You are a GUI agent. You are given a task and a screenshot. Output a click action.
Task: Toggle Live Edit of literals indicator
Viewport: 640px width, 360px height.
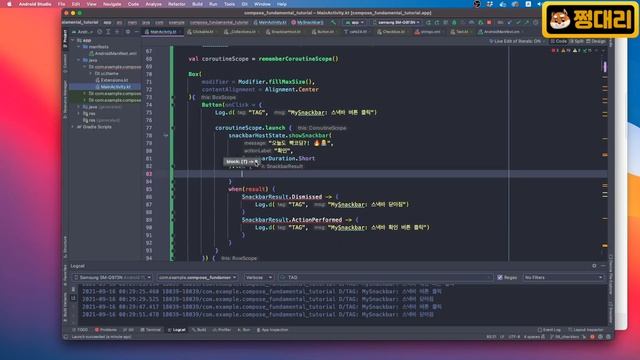coord(516,41)
